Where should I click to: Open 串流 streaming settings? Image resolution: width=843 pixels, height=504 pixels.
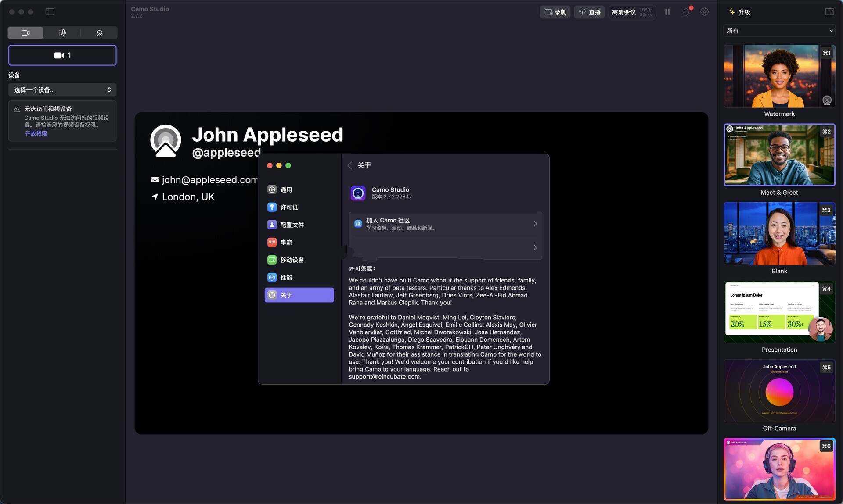299,243
